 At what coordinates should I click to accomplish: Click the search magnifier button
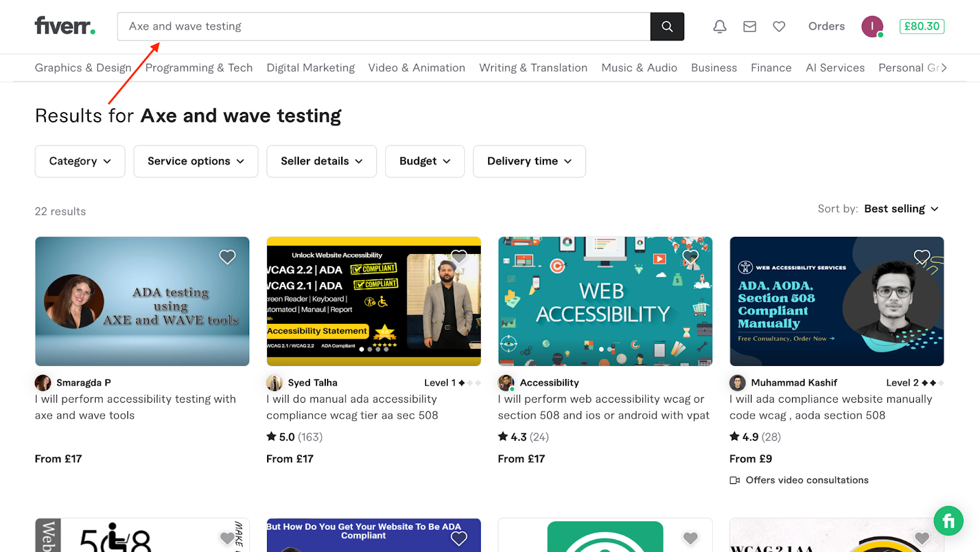point(667,26)
